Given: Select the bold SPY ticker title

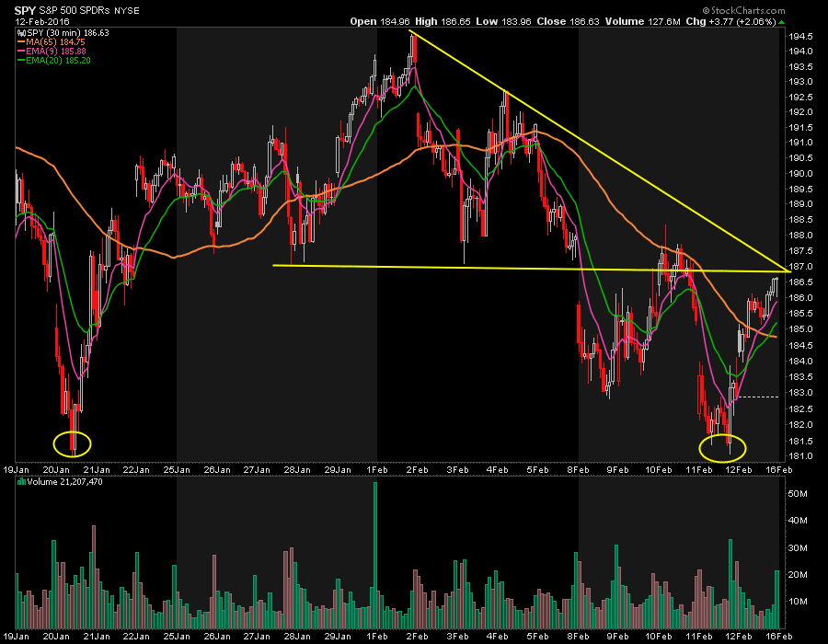Looking at the screenshot, I should (25, 10).
